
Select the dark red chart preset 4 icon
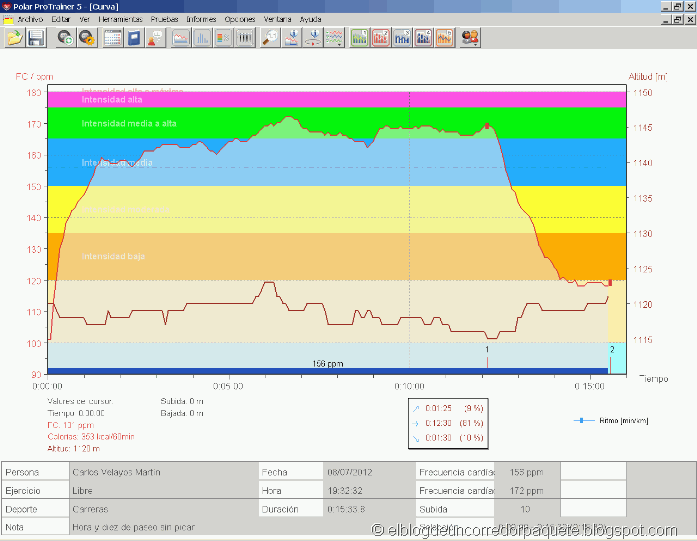424,38
